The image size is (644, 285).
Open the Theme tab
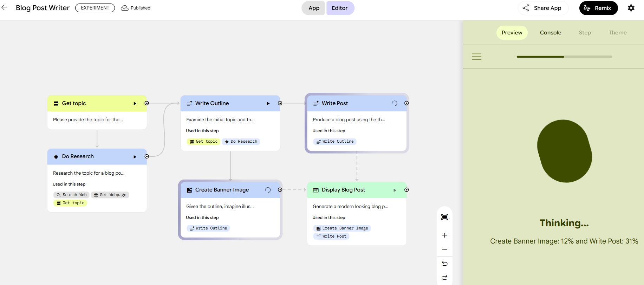[618, 33]
